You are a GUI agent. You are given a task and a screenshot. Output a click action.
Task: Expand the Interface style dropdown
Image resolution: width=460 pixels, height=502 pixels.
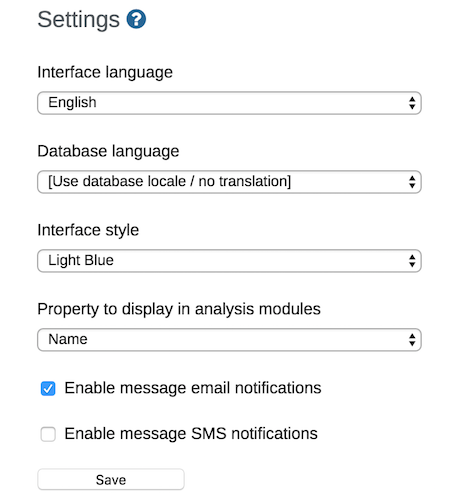(229, 261)
